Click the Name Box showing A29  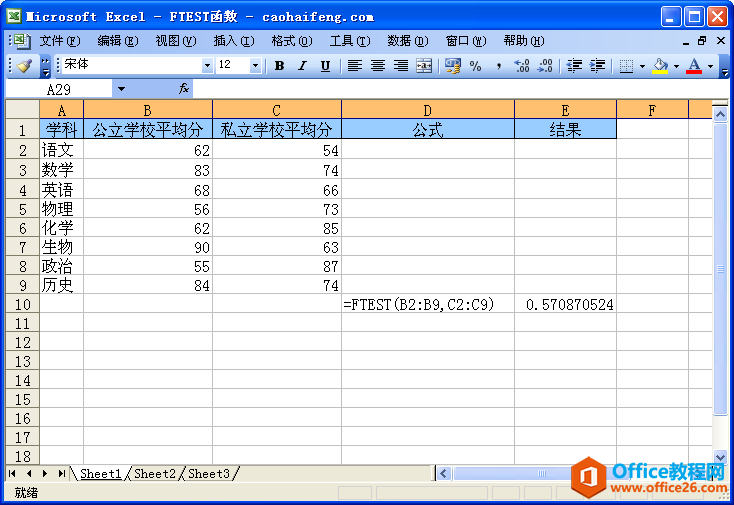pyautogui.click(x=59, y=89)
